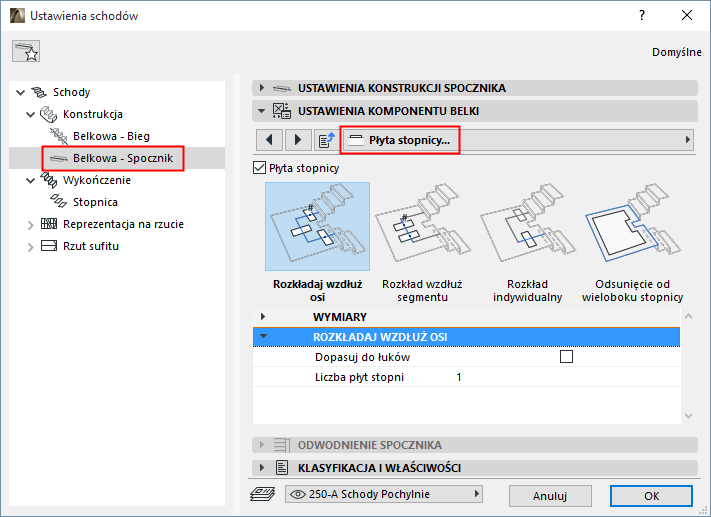Click the Odwodnienie spocznika panel icon

[282, 445]
